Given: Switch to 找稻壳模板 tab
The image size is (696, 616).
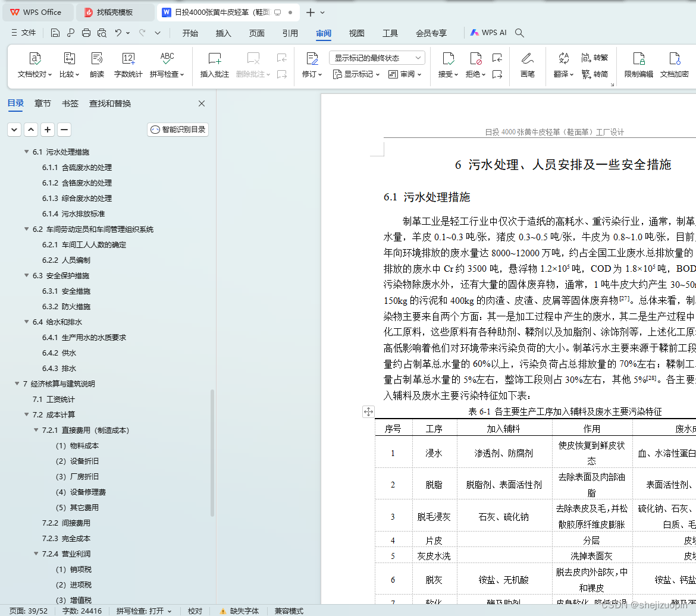Looking at the screenshot, I should 115,12.
